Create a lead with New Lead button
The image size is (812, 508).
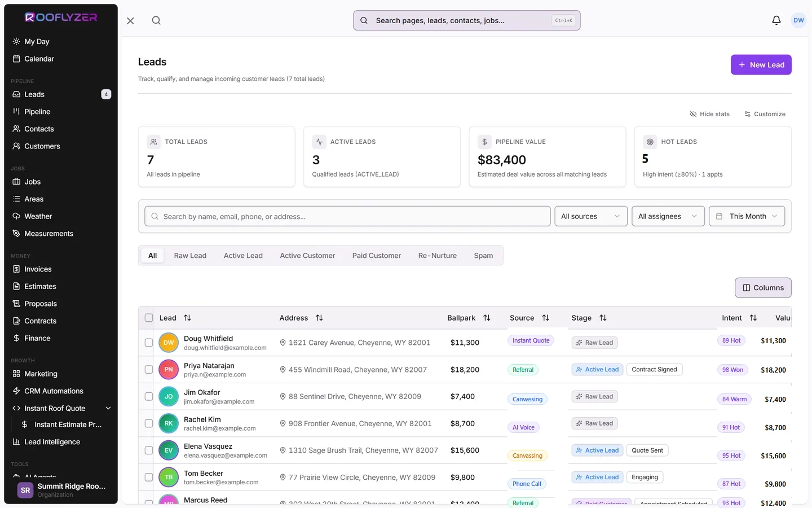pyautogui.click(x=761, y=65)
